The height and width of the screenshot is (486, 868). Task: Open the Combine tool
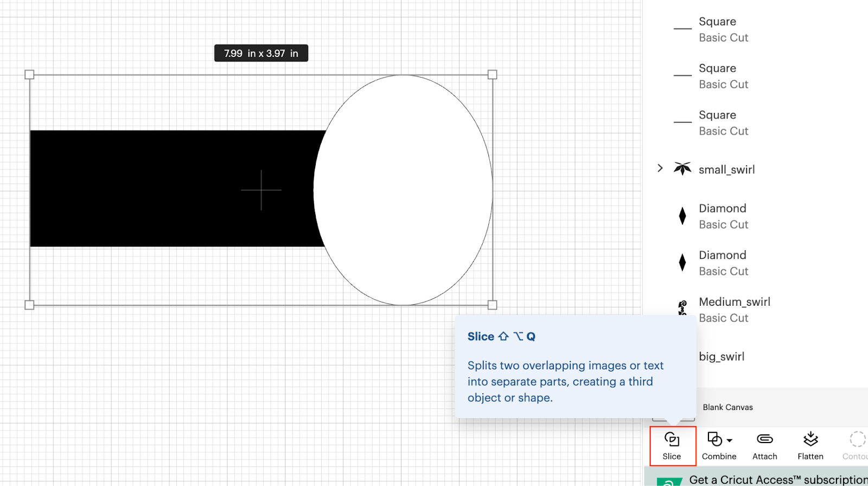tap(719, 446)
